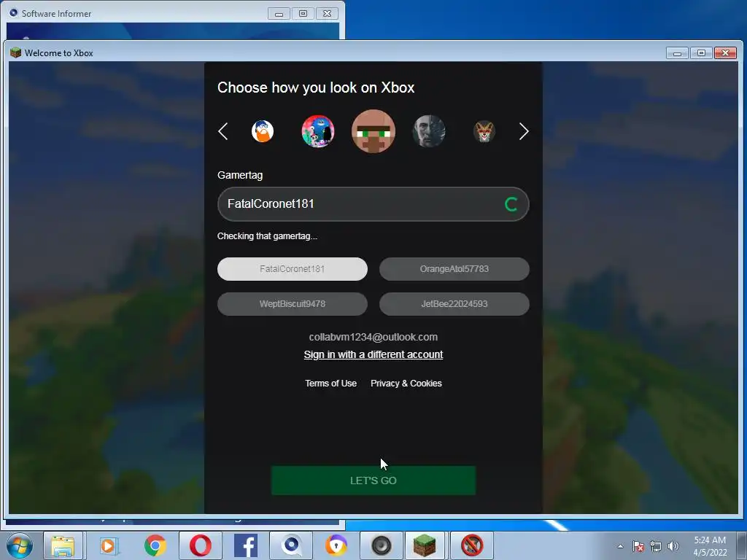Open the Privacy & Cookies link

tap(406, 384)
